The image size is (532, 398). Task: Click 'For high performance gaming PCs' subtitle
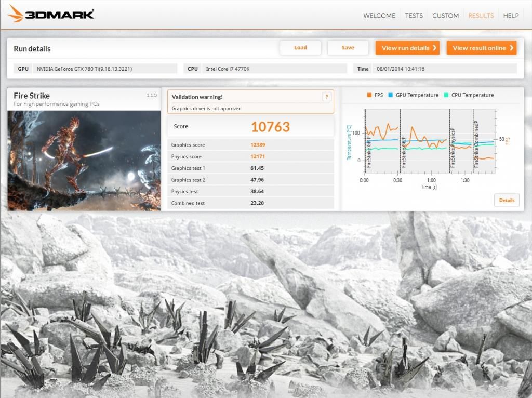57,104
